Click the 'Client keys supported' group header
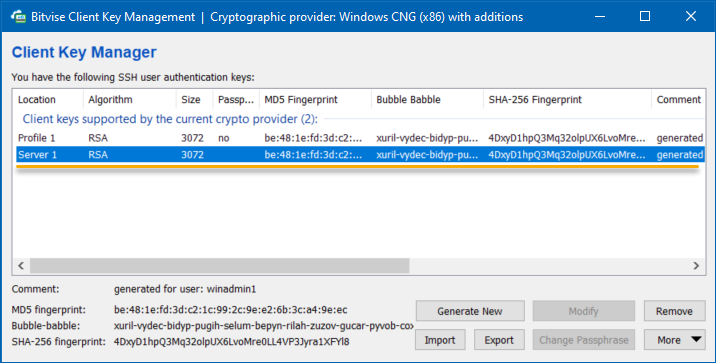The height and width of the screenshot is (363, 716). point(170,119)
